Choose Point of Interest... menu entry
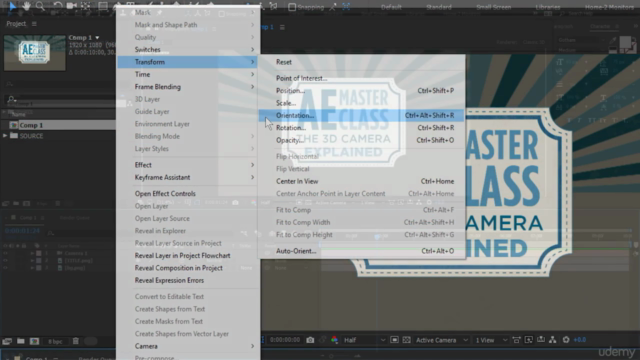640x360 pixels. pos(362,78)
